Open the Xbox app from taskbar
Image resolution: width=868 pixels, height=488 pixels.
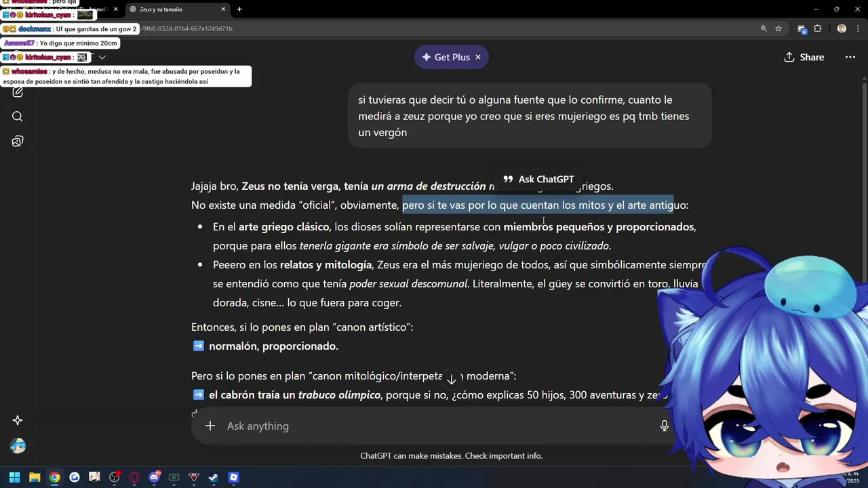click(174, 477)
